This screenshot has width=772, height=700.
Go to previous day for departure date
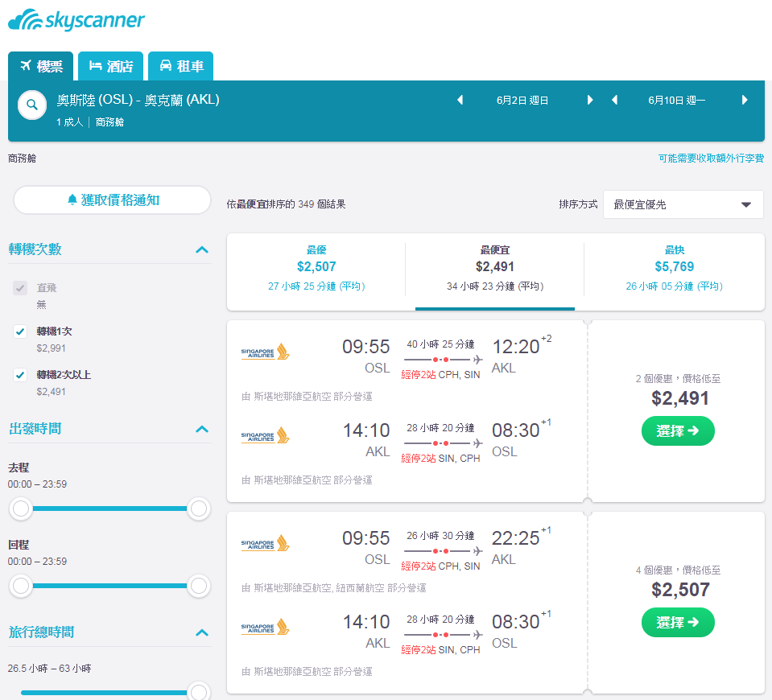click(x=460, y=100)
